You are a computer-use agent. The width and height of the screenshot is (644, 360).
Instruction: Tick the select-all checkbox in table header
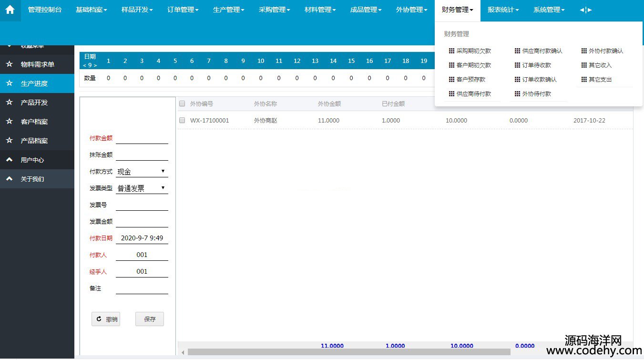click(x=182, y=103)
